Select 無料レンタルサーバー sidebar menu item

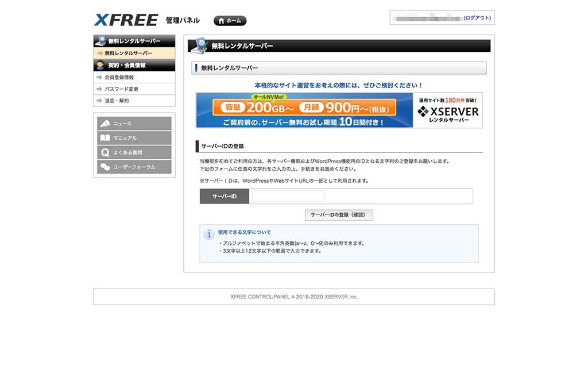pyautogui.click(x=134, y=53)
